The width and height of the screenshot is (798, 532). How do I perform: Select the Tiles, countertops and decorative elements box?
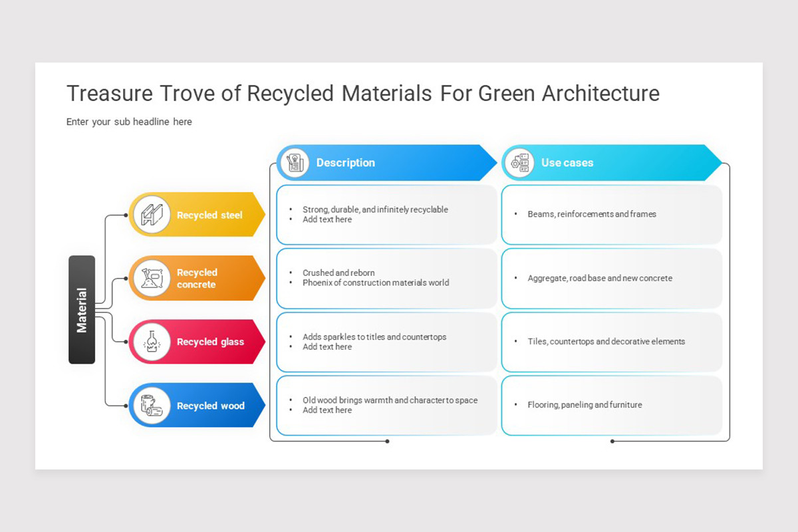click(612, 342)
